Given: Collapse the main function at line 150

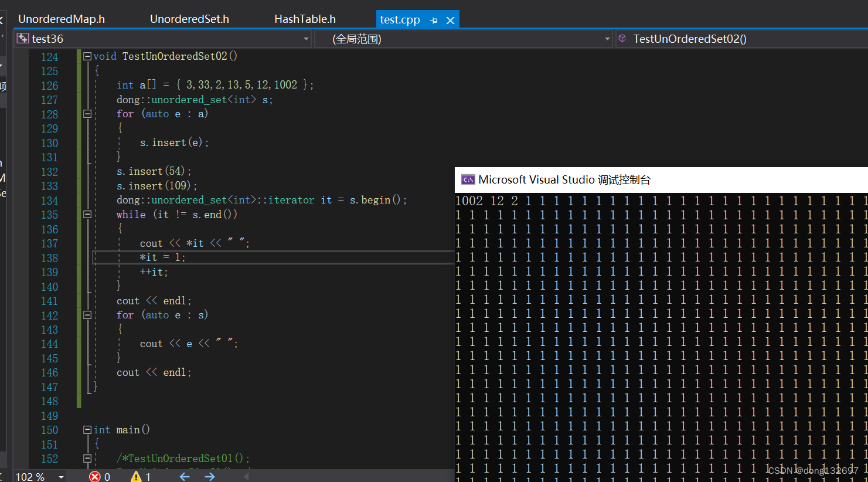Looking at the screenshot, I should (x=87, y=430).
